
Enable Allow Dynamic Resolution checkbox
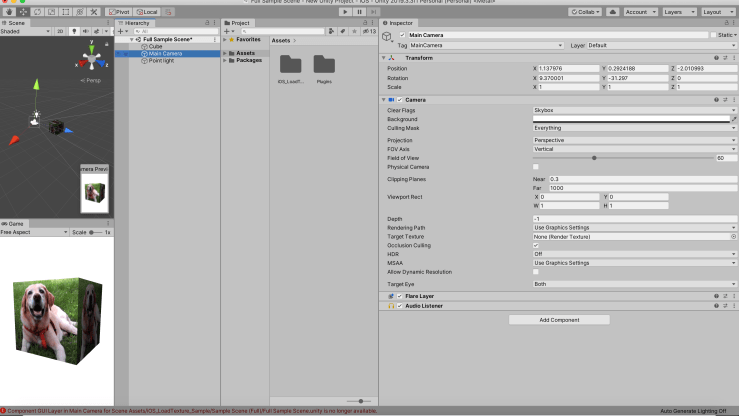pos(536,271)
